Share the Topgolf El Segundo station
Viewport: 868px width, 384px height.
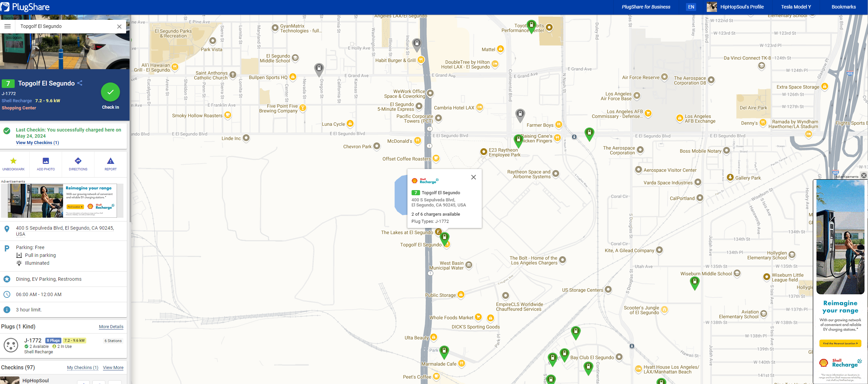[80, 83]
